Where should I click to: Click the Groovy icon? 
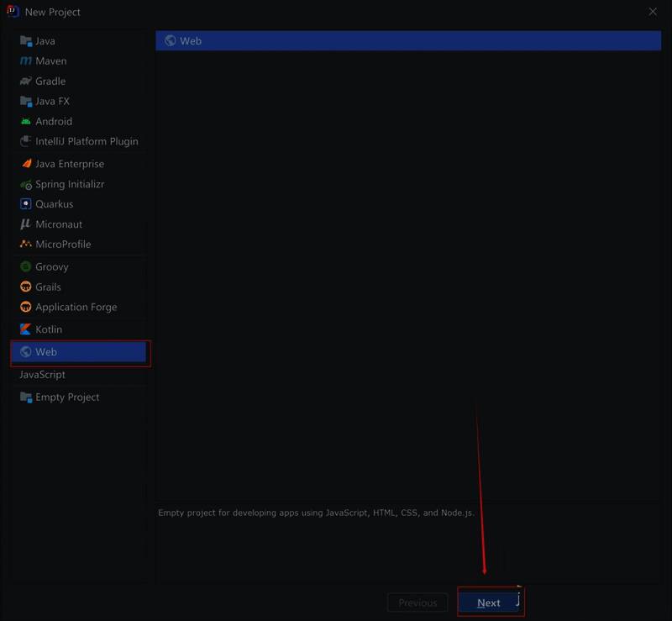26,266
